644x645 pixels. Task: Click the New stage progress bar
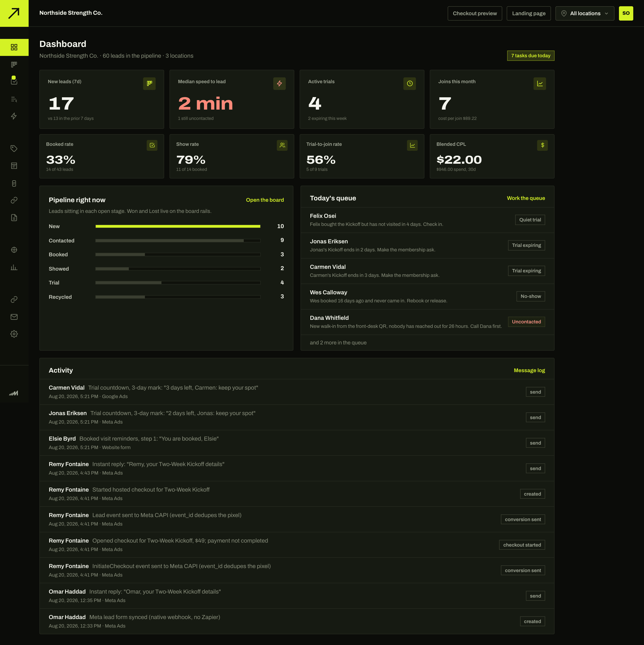pyautogui.click(x=178, y=226)
